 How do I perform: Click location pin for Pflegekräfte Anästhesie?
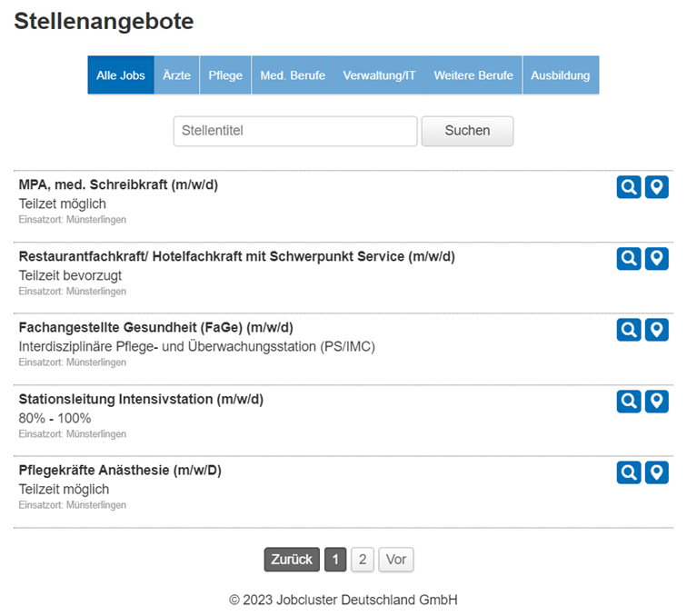[x=657, y=472]
